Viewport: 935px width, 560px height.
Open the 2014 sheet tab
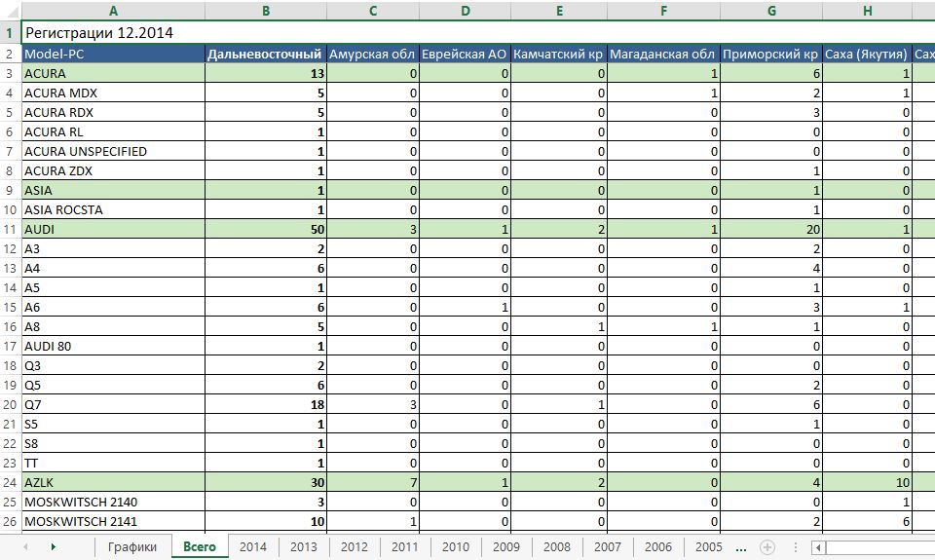[x=253, y=547]
